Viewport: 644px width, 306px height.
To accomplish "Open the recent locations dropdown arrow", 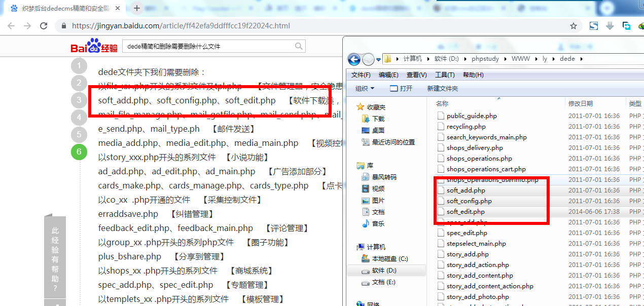I will [378, 59].
